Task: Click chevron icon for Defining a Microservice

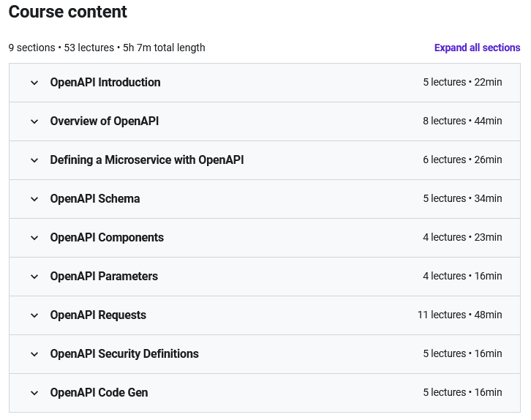Action: coord(34,160)
